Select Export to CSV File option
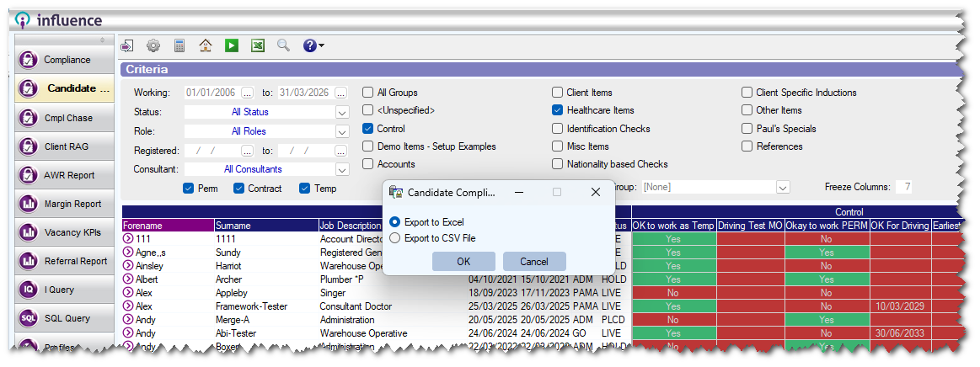 [x=394, y=238]
